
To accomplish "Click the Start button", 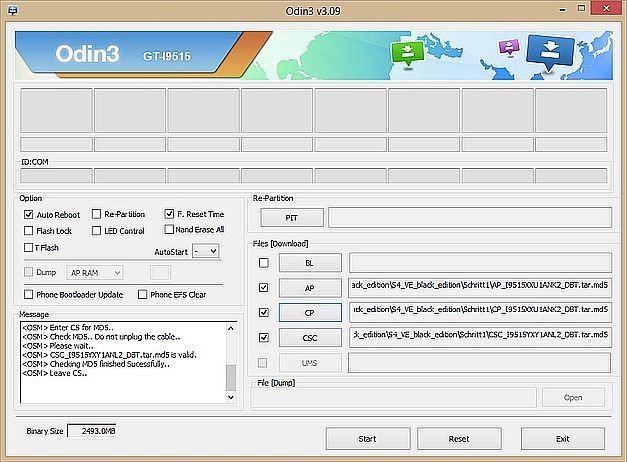I will (x=368, y=439).
